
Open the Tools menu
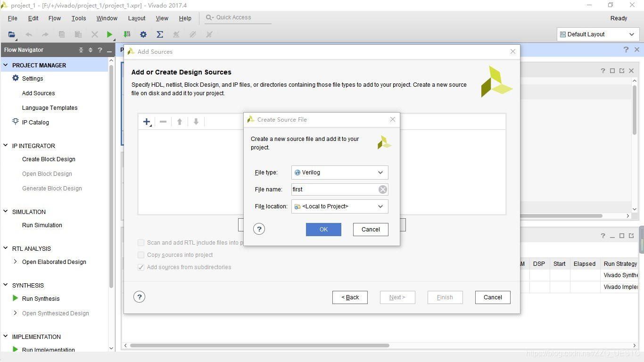(x=79, y=18)
